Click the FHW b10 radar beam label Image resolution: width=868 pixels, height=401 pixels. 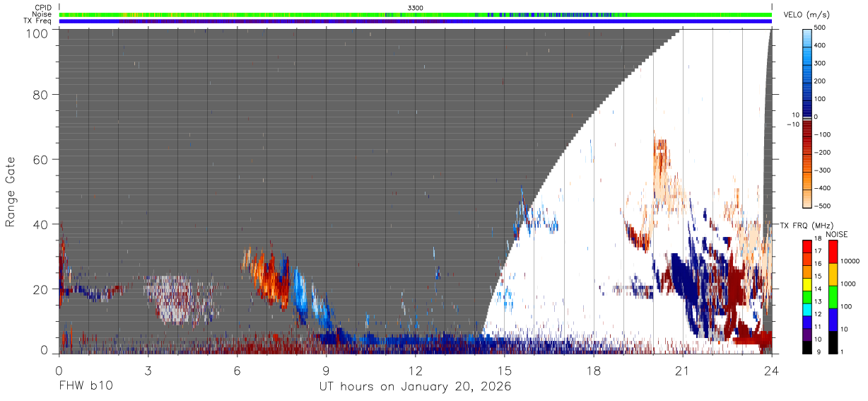click(x=86, y=387)
